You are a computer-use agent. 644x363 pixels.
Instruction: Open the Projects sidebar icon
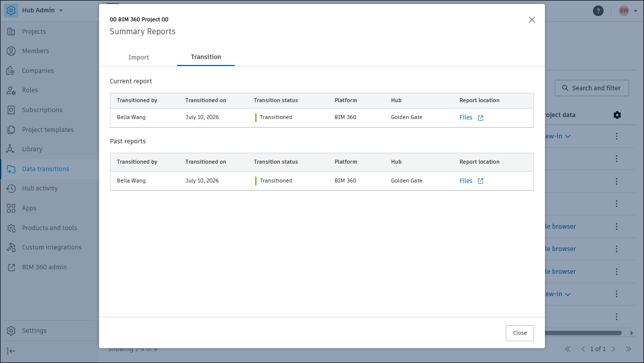tap(11, 32)
